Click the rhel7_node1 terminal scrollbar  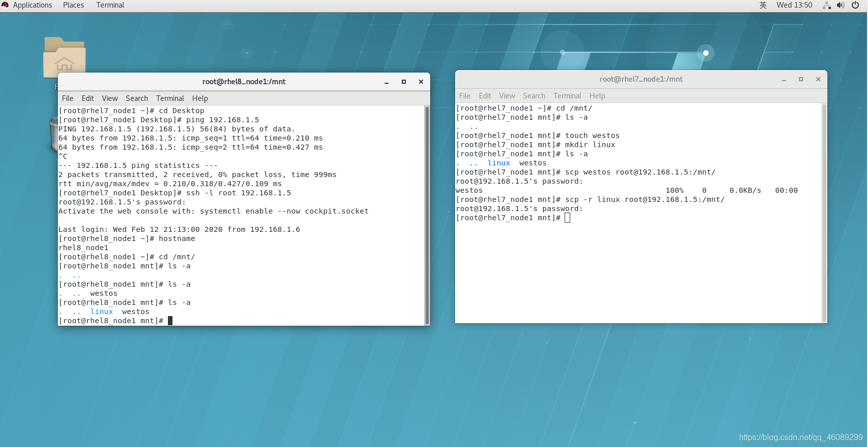click(x=824, y=213)
